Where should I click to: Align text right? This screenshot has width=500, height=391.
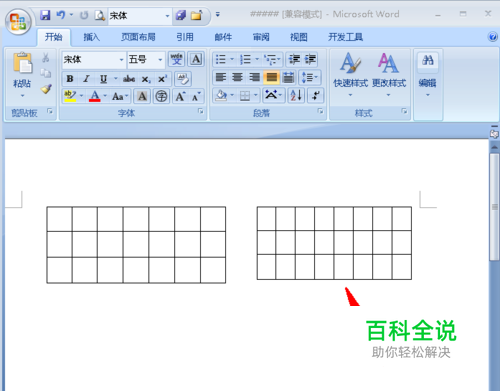[x=254, y=78]
